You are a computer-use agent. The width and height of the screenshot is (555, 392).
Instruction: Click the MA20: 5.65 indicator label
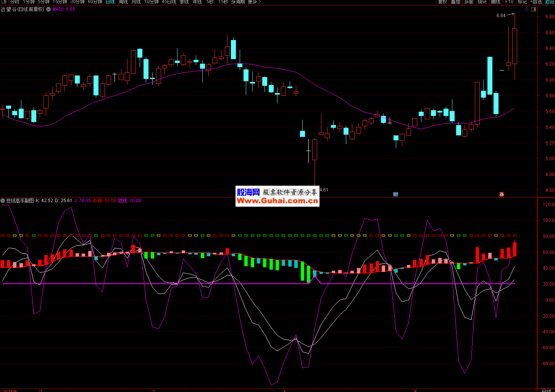(64, 9)
